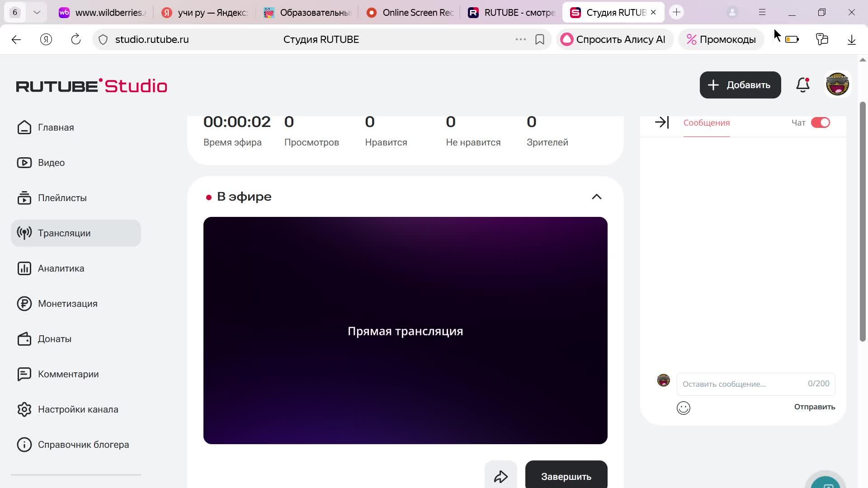Reload the page
Screen dimensions: 868x488
click(76, 40)
